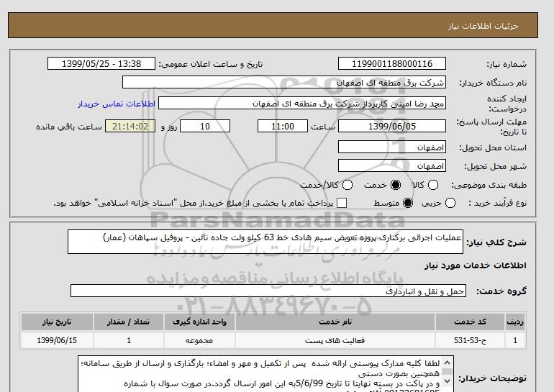
Task: Click the ردیف column header
Action: click(x=515, y=322)
